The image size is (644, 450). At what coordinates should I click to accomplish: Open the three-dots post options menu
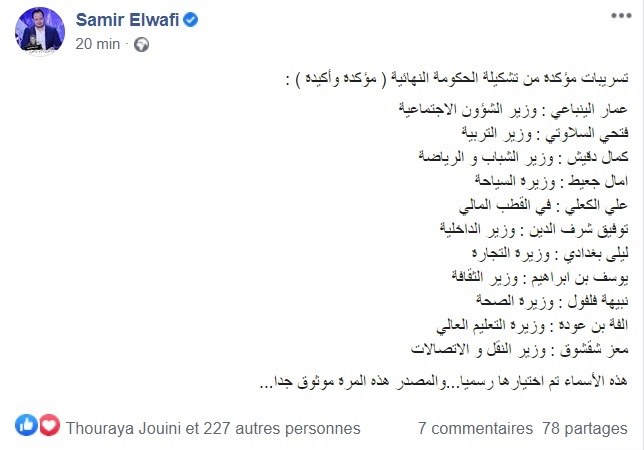tap(621, 16)
